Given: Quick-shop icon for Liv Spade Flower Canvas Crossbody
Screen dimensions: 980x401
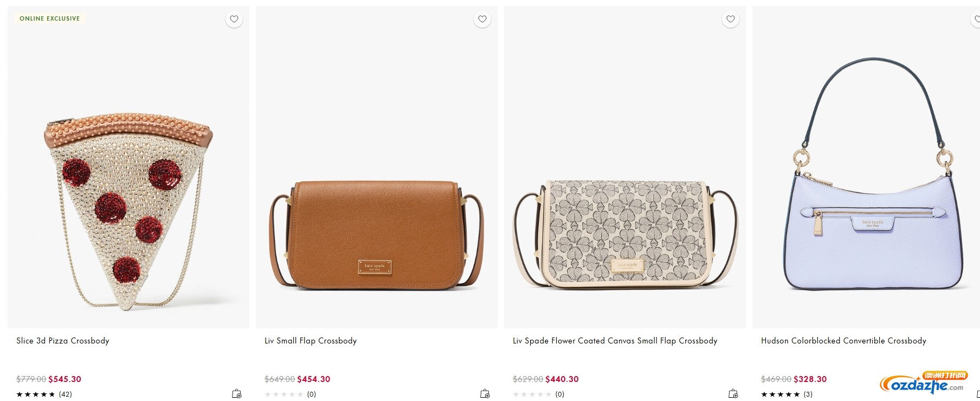Looking at the screenshot, I should [x=733, y=394].
